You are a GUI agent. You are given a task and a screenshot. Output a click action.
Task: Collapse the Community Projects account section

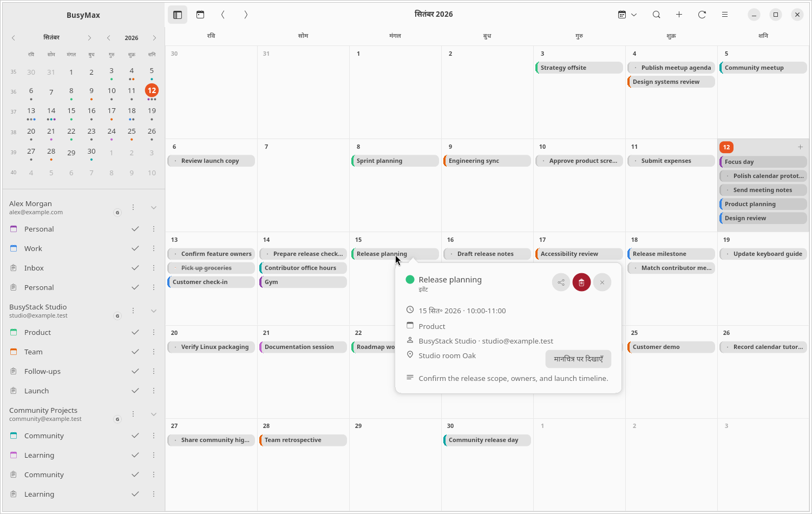154,414
